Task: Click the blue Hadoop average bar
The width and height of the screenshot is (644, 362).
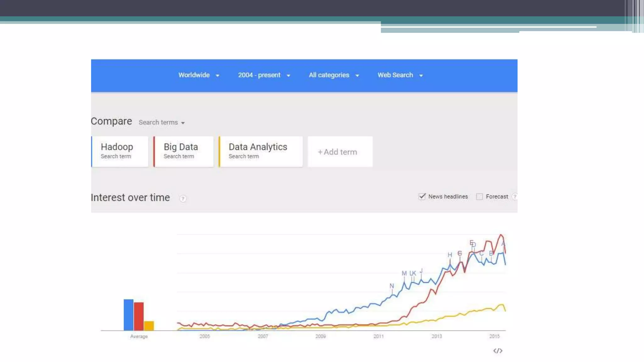Action: 128,315
